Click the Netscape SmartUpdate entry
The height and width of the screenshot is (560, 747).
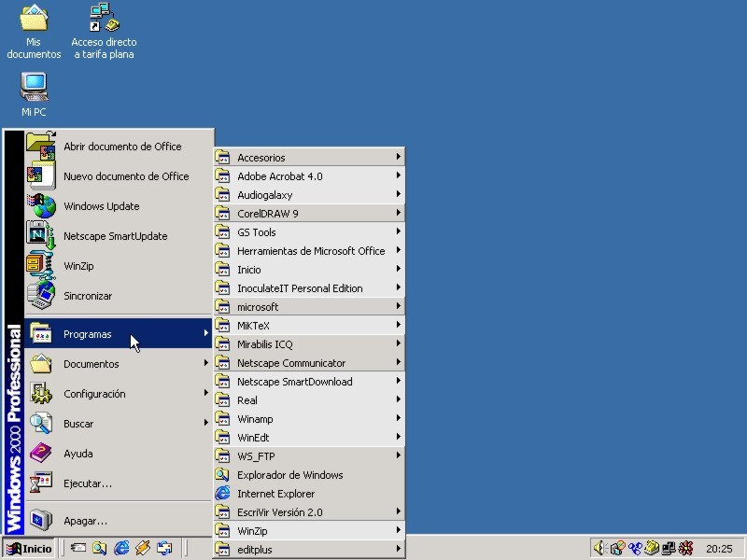tap(119, 236)
